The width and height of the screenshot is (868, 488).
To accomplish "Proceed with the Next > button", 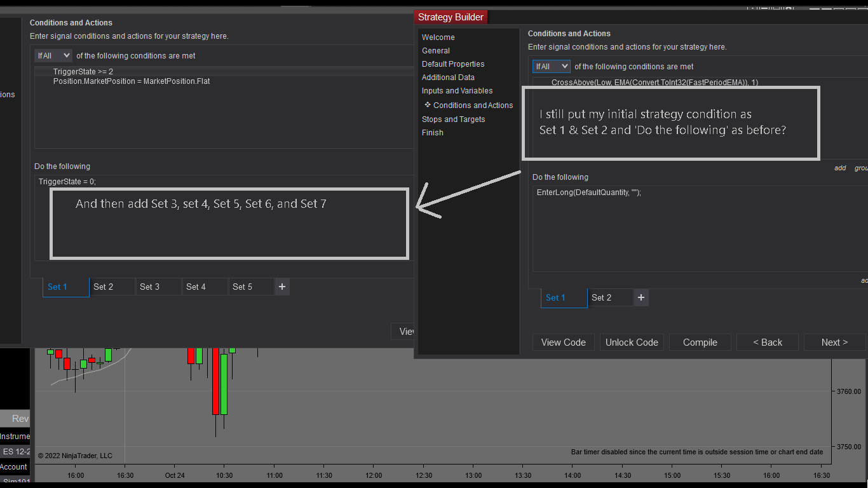I will (x=835, y=342).
